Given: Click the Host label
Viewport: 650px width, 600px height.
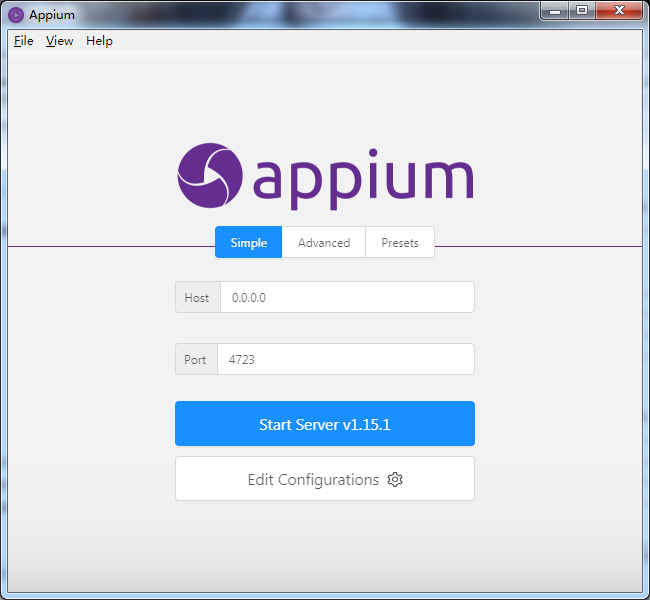Looking at the screenshot, I should pos(197,297).
